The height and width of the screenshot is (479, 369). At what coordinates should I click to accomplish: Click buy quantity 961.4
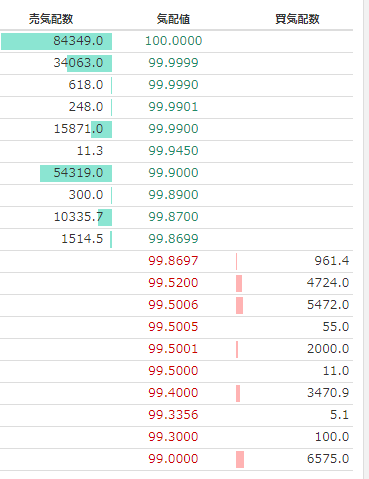[x=332, y=261]
